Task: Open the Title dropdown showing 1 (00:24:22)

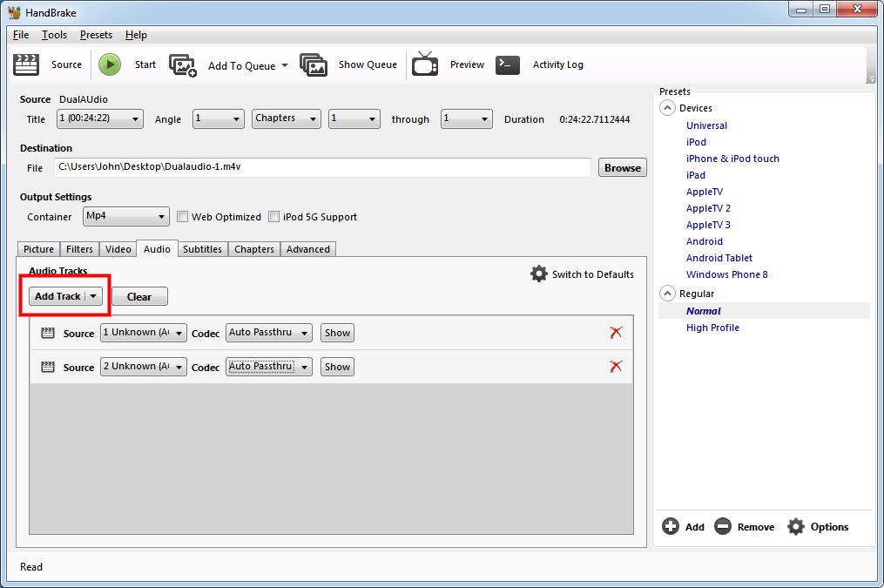Action: (99, 119)
